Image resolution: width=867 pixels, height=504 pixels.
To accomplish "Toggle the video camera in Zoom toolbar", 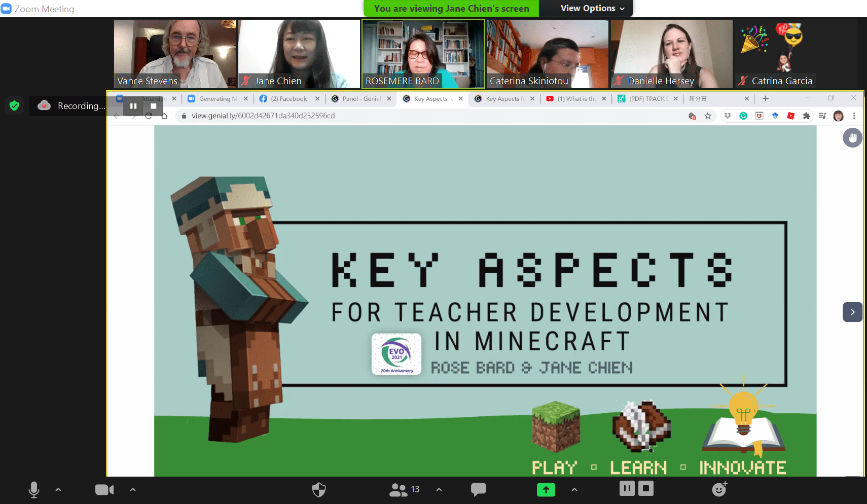I will pos(104,490).
